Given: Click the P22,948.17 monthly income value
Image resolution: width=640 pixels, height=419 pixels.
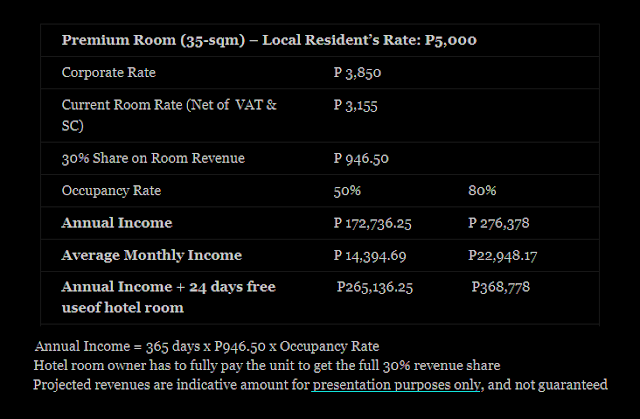Looking at the screenshot, I should point(502,256).
